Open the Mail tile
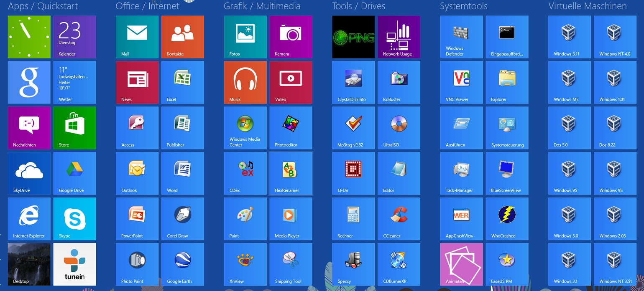 click(137, 37)
